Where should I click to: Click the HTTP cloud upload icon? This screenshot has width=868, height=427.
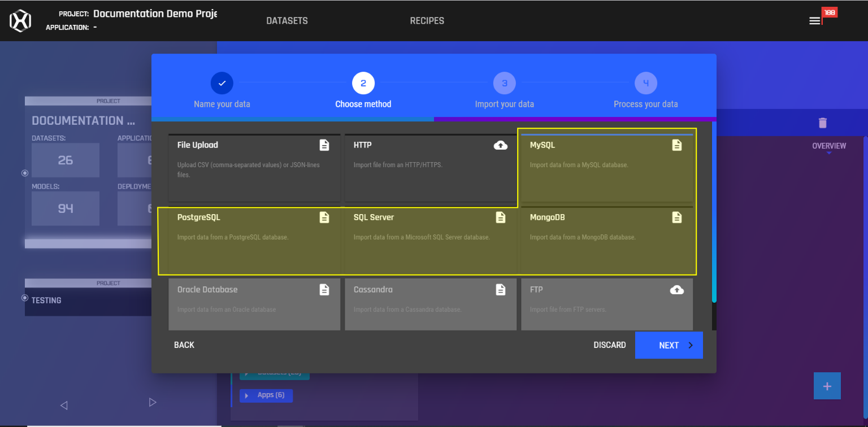500,145
